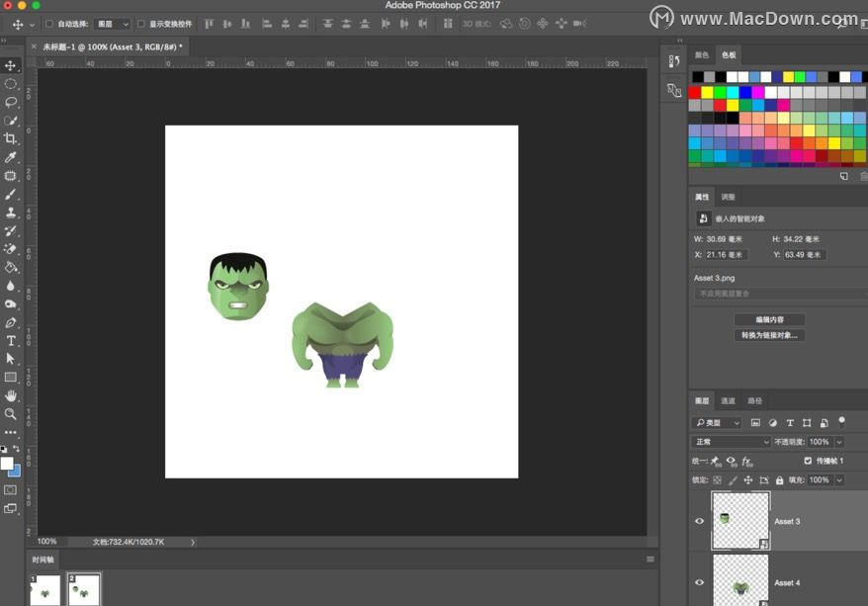Filter layers by adjustment layer icon
This screenshot has width=868, height=606.
tap(773, 423)
